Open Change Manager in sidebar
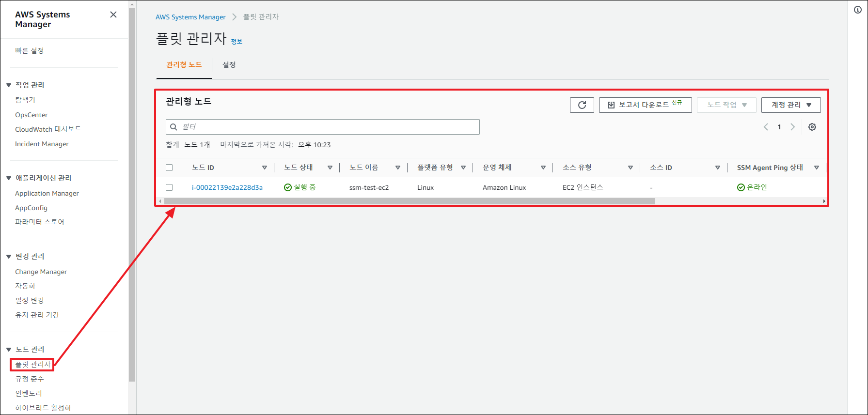Viewport: 868px width, 415px height. click(x=41, y=272)
